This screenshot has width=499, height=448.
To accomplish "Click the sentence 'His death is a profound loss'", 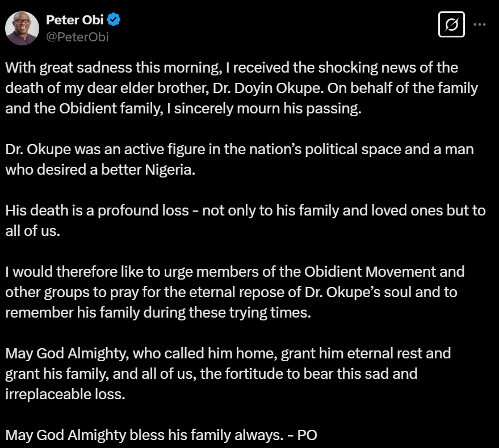I will (x=97, y=211).
